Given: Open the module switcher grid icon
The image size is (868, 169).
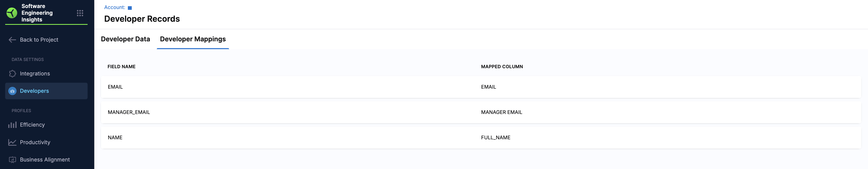Looking at the screenshot, I should click(80, 13).
